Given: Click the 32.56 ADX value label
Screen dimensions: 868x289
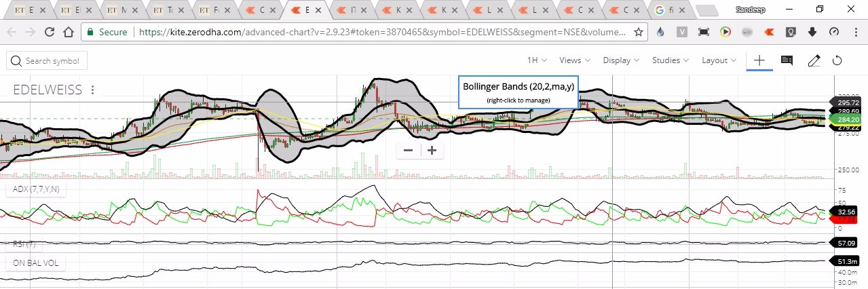Looking at the screenshot, I should click(846, 212).
